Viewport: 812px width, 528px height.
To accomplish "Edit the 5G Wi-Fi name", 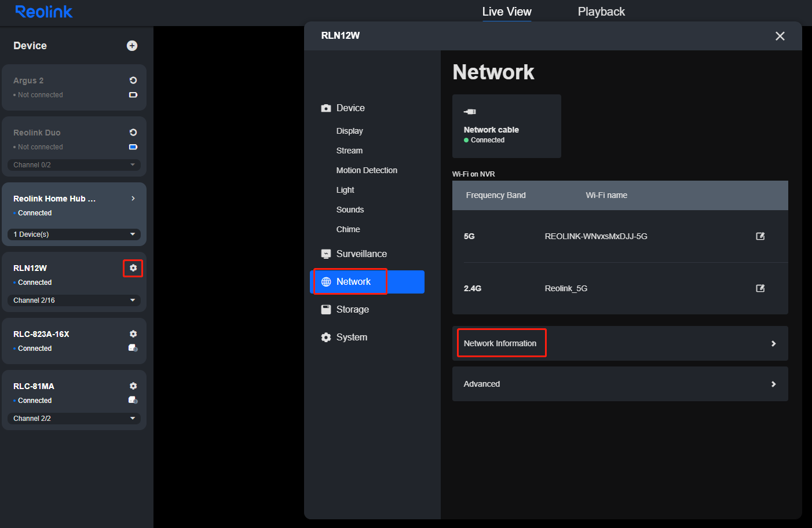I will [x=760, y=236].
